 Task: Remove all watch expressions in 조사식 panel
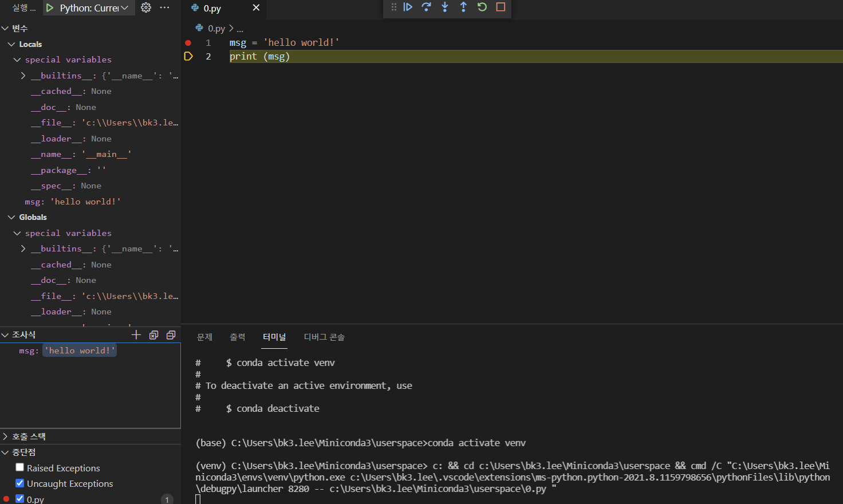tap(153, 334)
